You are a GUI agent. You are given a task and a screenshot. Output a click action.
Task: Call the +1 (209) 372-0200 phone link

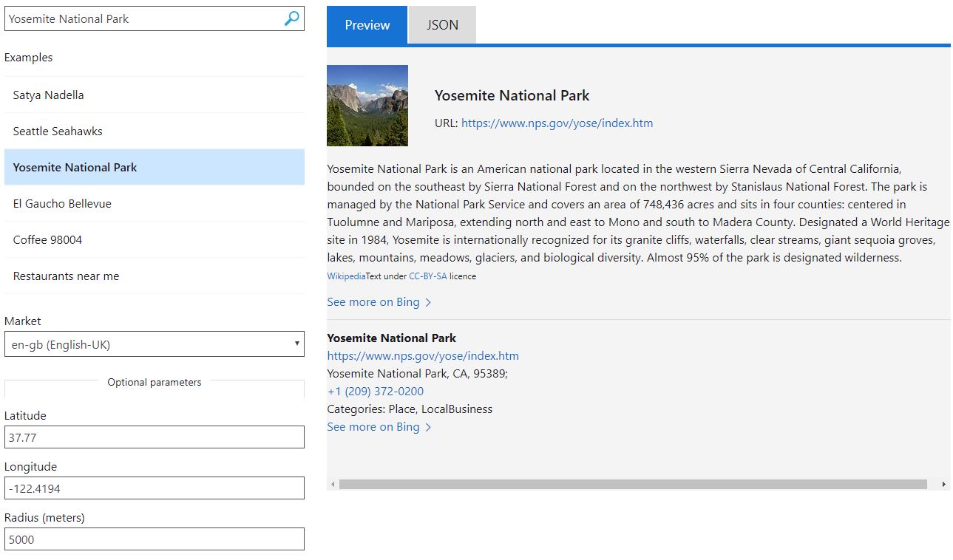(x=376, y=392)
